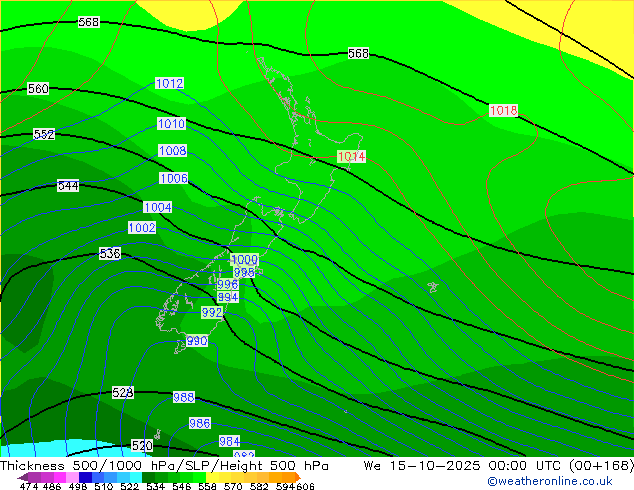
Task: Click the 560 height contour label
Action: point(38,88)
